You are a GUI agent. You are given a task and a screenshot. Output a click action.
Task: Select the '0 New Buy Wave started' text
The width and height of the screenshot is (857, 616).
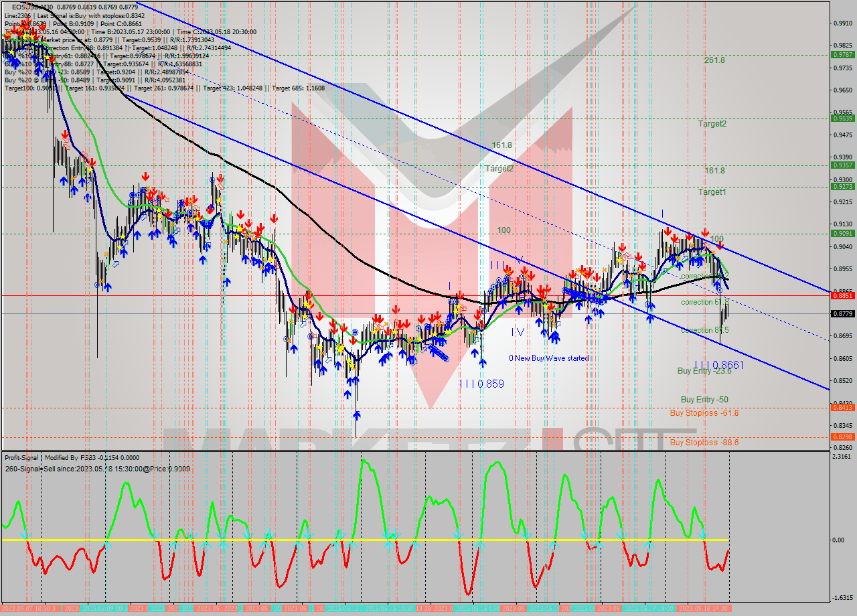549,358
